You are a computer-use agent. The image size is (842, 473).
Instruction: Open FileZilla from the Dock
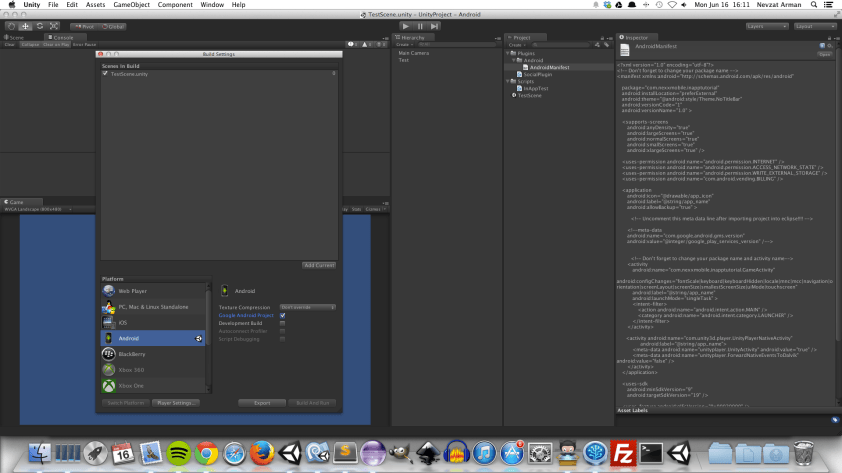coord(623,454)
